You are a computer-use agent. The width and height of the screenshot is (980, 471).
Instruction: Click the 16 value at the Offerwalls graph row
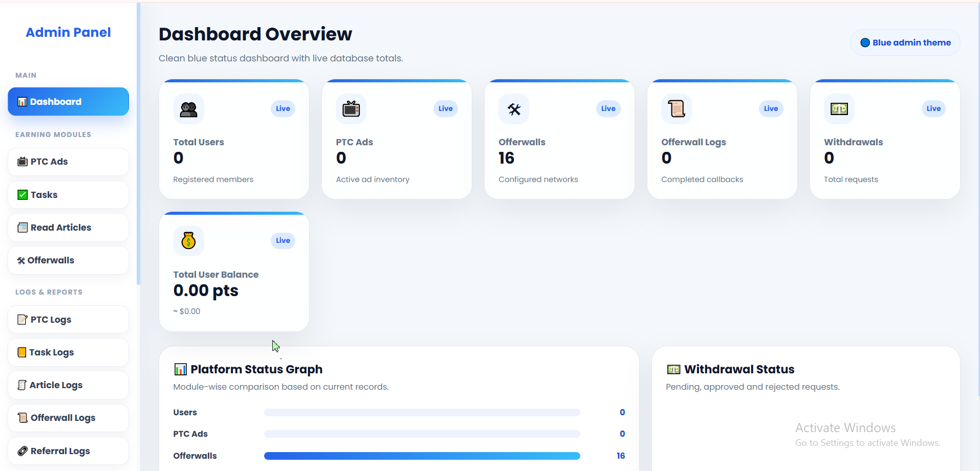pos(621,456)
